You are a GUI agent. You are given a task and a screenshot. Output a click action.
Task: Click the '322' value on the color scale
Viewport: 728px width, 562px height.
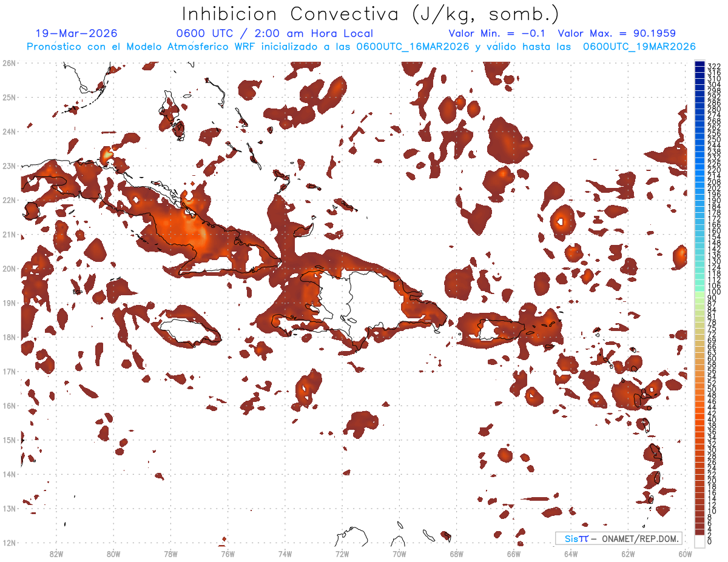point(714,66)
